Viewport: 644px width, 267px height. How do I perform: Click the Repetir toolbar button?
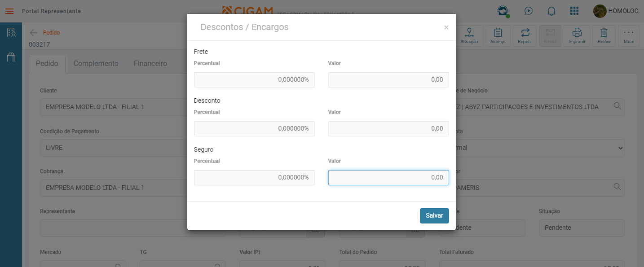(525, 36)
